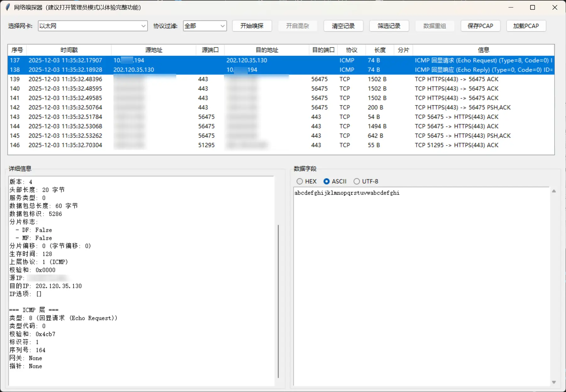This screenshot has width=566, height=392.
Task: Select the ICMP Echo Reply packet 138
Action: click(x=188, y=69)
